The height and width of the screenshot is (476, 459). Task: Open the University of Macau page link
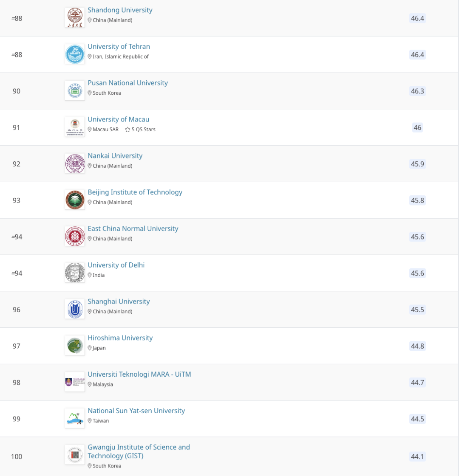tap(119, 119)
